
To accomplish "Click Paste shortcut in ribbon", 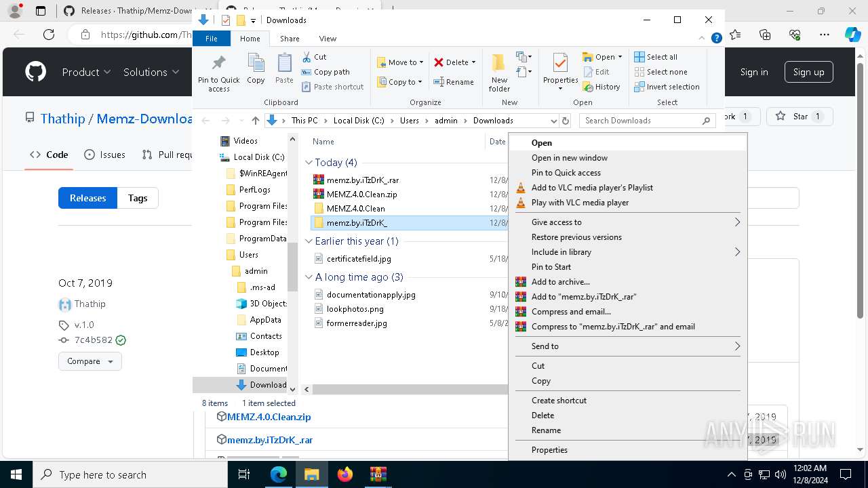I will 332,87.
